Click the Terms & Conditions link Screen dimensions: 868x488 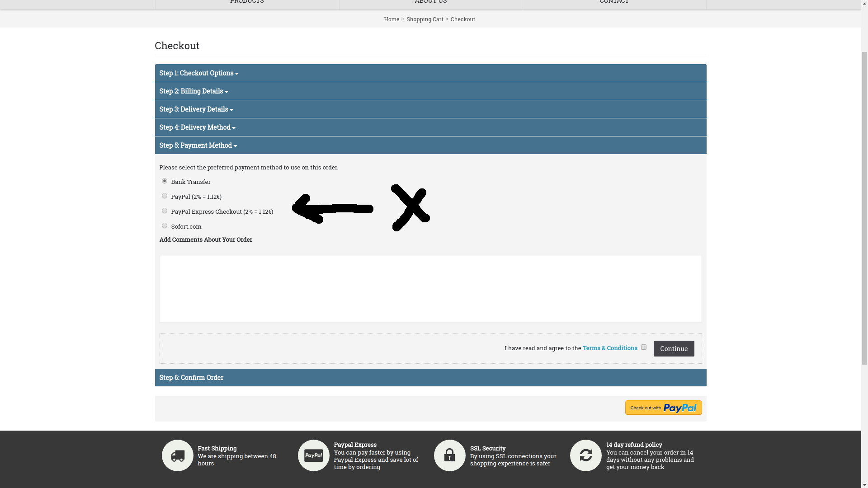pyautogui.click(x=610, y=348)
